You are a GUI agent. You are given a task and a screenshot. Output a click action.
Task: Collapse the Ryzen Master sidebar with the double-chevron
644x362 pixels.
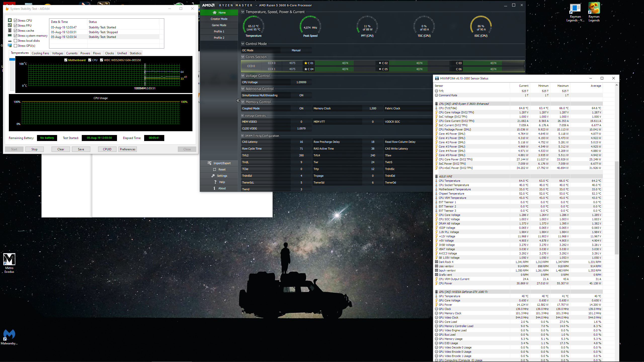238,101
